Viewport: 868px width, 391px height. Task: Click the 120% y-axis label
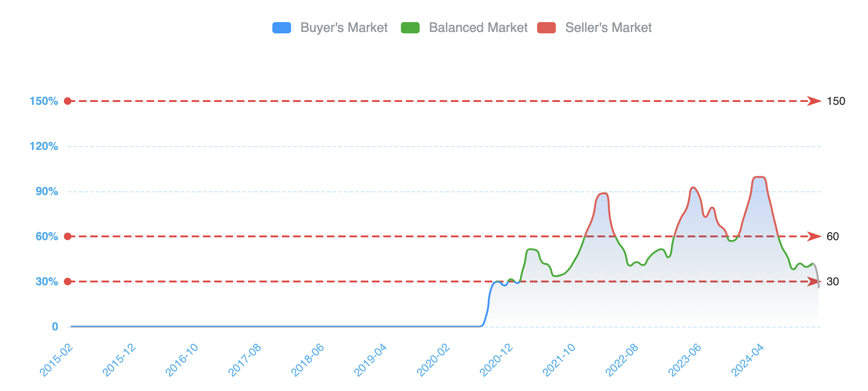pos(44,146)
